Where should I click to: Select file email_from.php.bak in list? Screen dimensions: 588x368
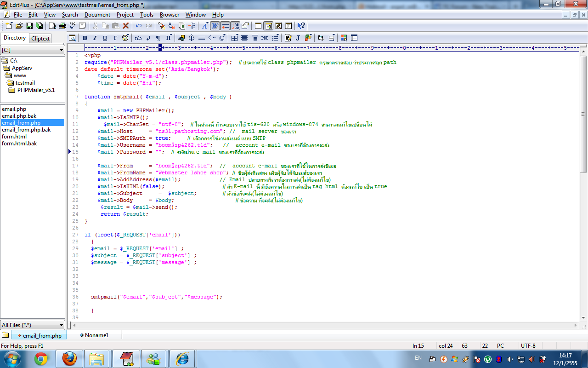(x=26, y=130)
